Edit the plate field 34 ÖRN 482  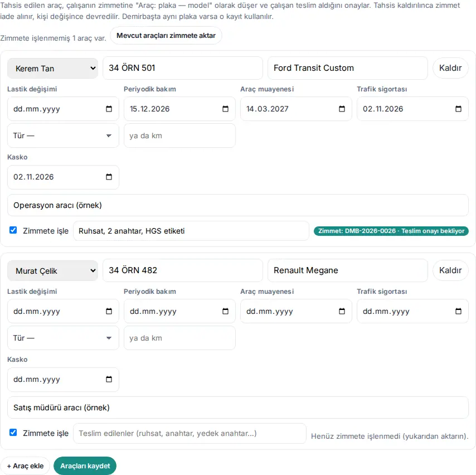183,270
